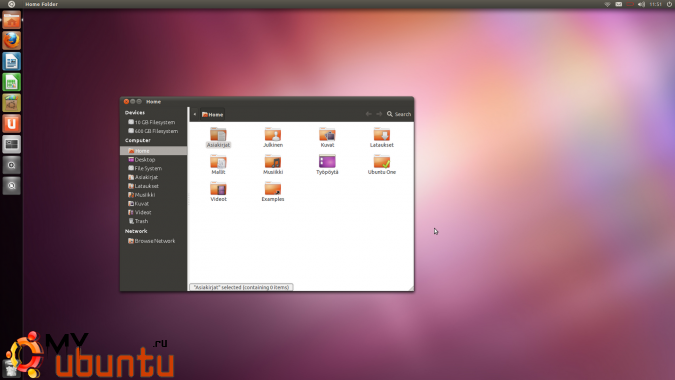The image size is (675, 380).
Task: Click the Ubuntu logo dash button
Action: (12, 4)
